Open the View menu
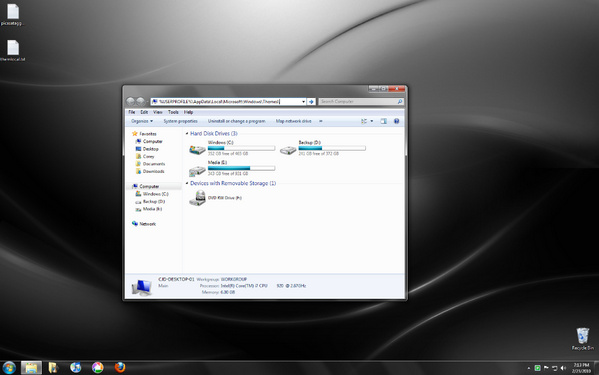The width and height of the screenshot is (599, 375). pyautogui.click(x=158, y=112)
